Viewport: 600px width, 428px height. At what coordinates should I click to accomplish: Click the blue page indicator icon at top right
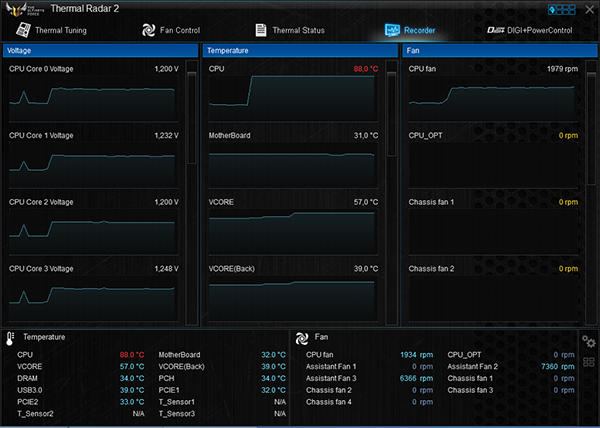pos(562,10)
